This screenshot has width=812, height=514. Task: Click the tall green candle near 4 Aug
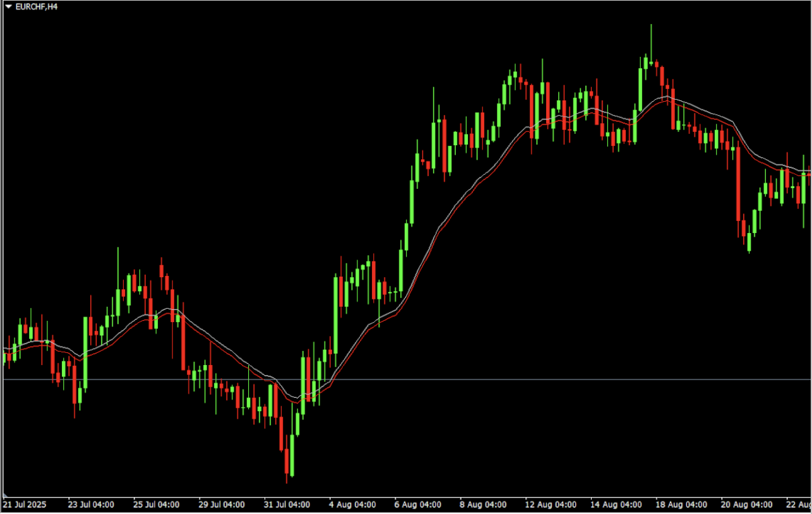click(x=336, y=316)
